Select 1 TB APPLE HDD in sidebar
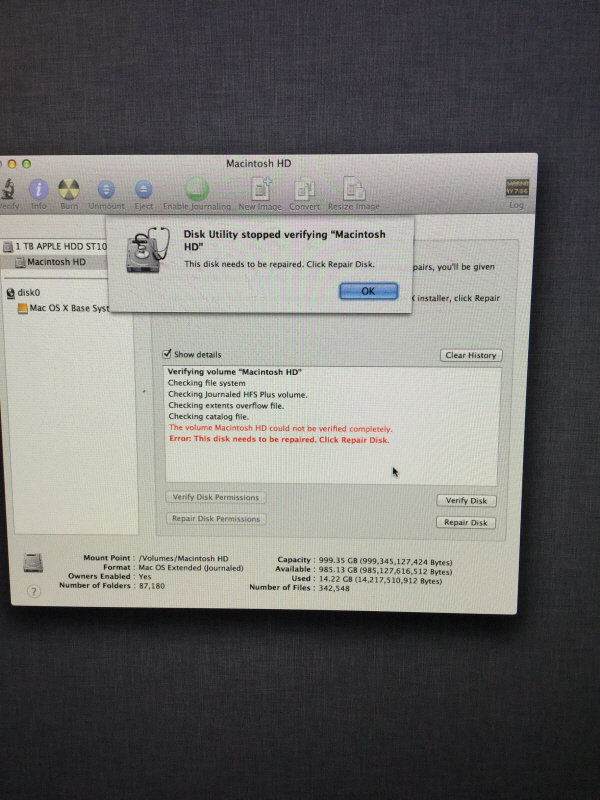Image resolution: width=600 pixels, height=800 pixels. [55, 246]
